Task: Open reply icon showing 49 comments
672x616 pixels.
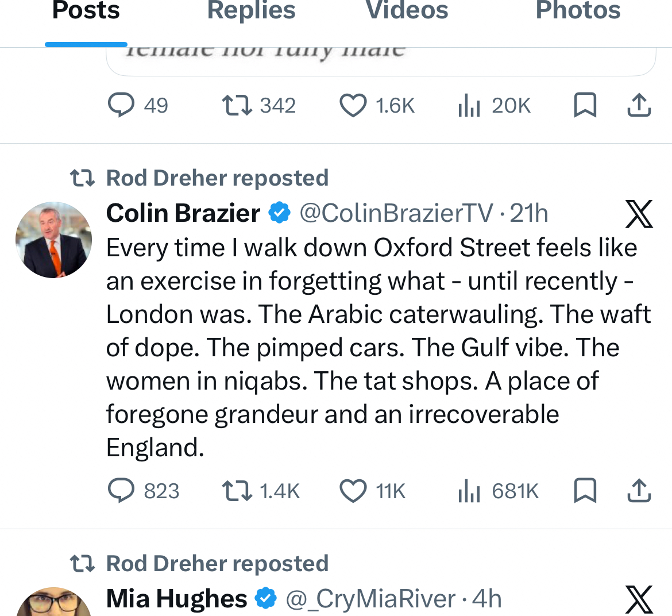Action: tap(121, 105)
